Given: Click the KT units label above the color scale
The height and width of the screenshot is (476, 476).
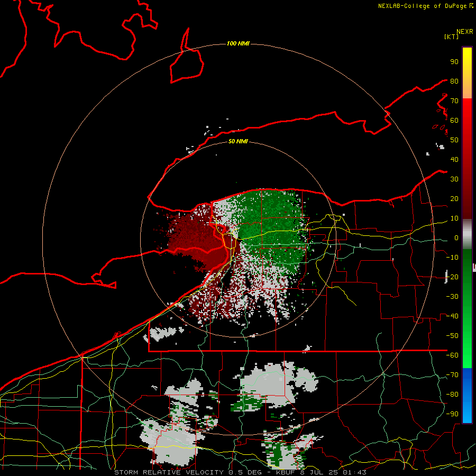Looking at the screenshot, I should [452, 36].
